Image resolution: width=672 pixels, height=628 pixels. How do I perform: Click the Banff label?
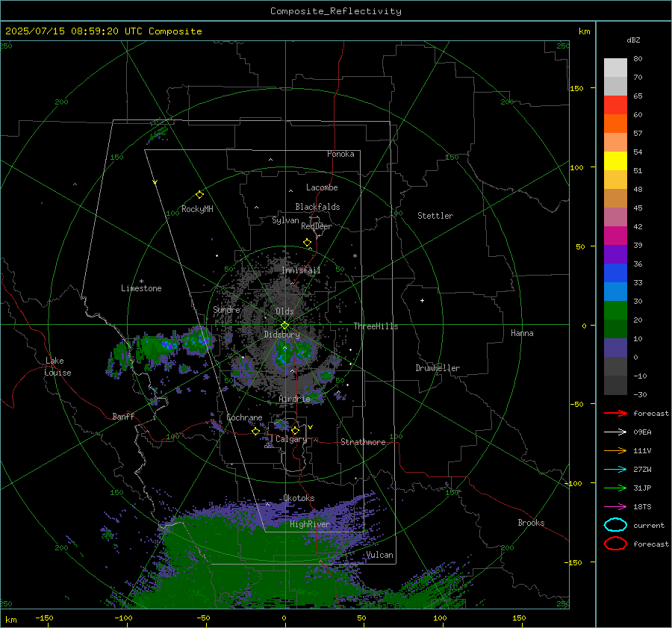(123, 416)
